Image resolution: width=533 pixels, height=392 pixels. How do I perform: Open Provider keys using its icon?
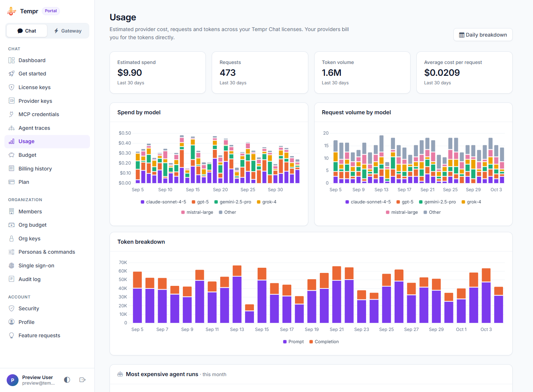[x=11, y=101]
